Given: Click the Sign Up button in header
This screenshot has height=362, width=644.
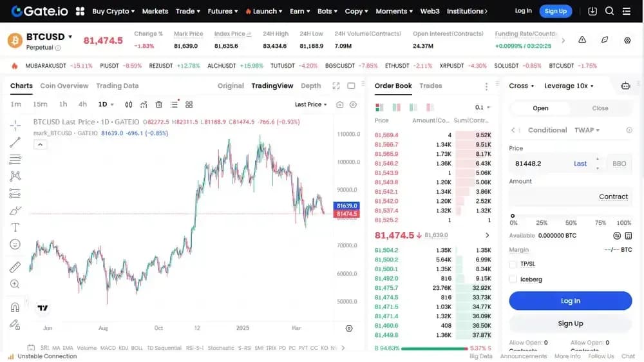Looking at the screenshot, I should 555,11.
